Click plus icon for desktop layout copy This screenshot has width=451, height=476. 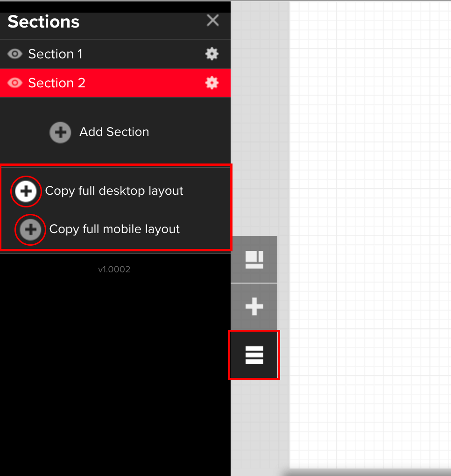click(x=26, y=191)
